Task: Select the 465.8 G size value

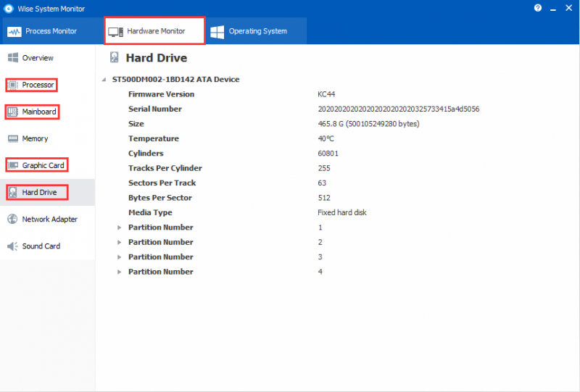Action: [368, 124]
